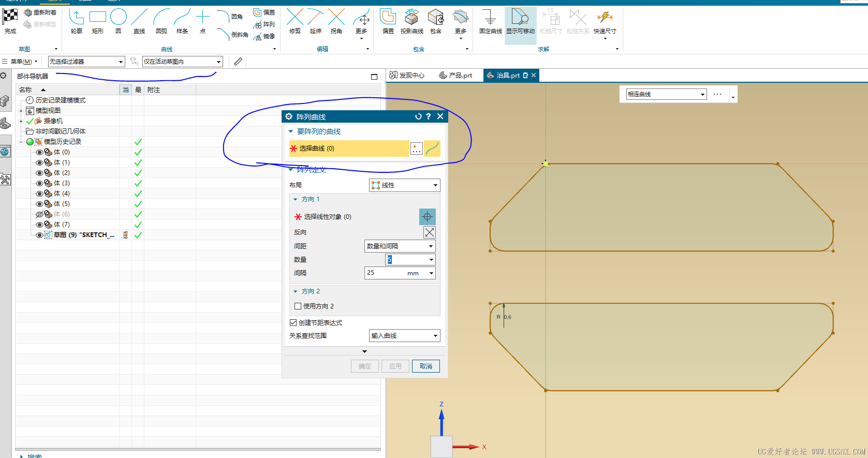Collapse the 模型历史记录 tree node
The image size is (868, 458).
coord(21,142)
